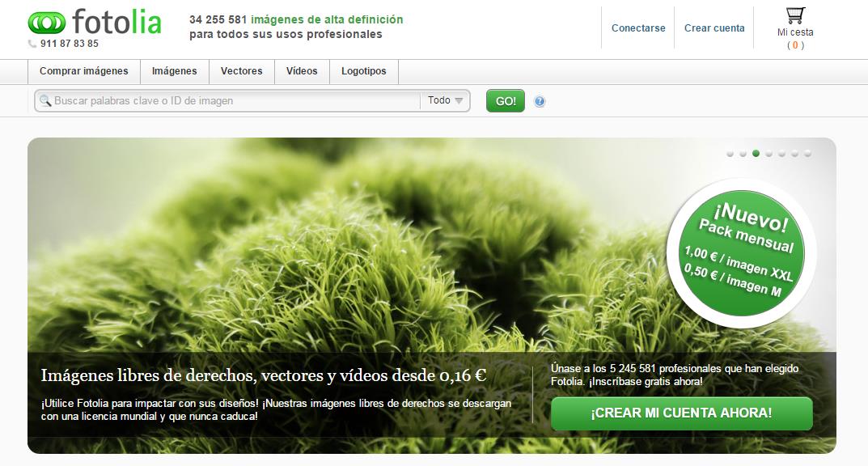Click ¡CREAR MI CUENTA AHORA! button

click(681, 413)
